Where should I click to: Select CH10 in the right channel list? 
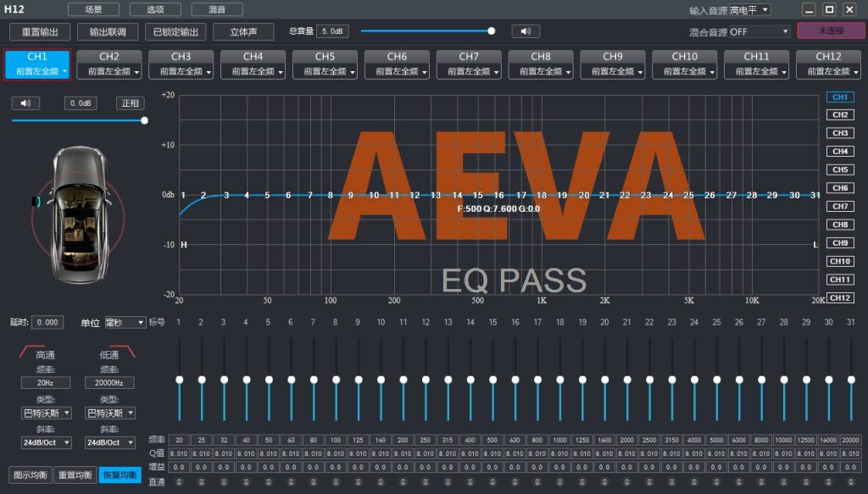tap(840, 261)
